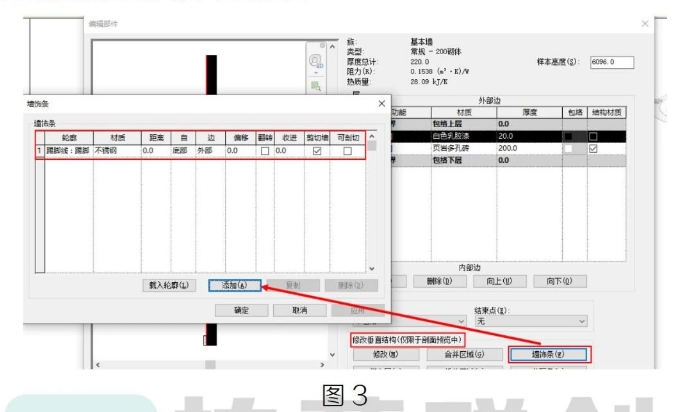Confirm with 确定 in wall sweeps dialog
The image size is (682, 412).
click(241, 310)
